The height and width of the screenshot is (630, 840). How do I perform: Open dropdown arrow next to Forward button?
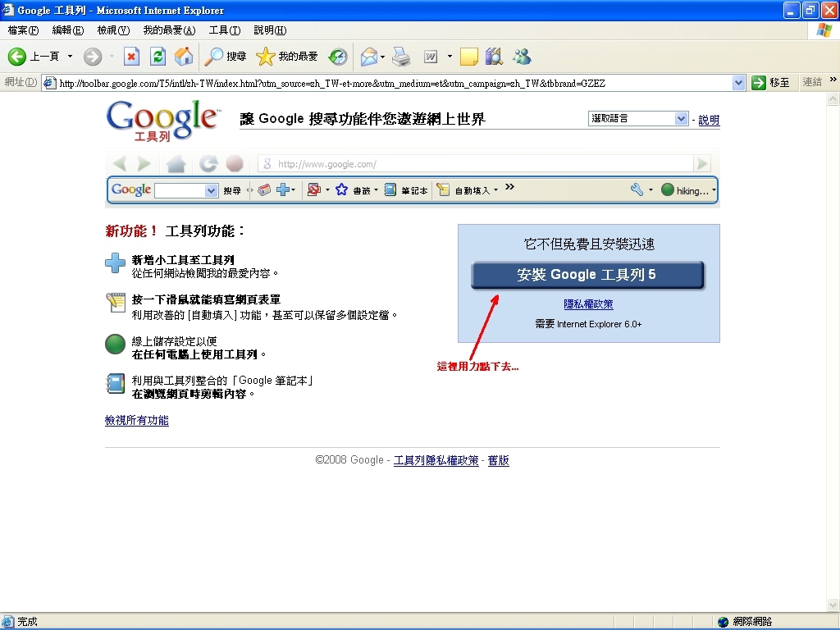click(112, 57)
